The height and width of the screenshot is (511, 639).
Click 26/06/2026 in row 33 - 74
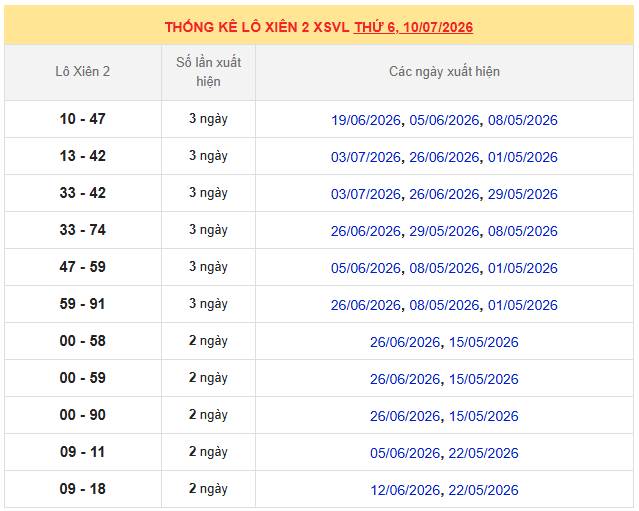point(366,231)
